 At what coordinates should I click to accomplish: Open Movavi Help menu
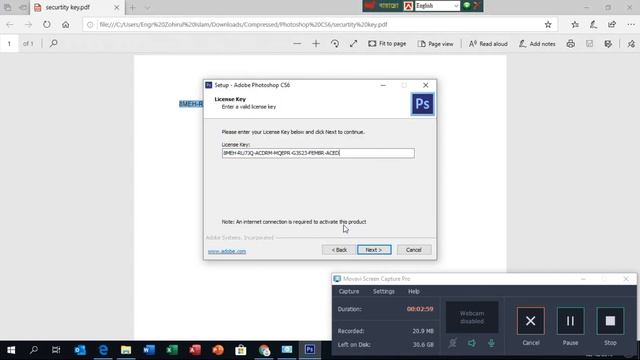point(413,291)
